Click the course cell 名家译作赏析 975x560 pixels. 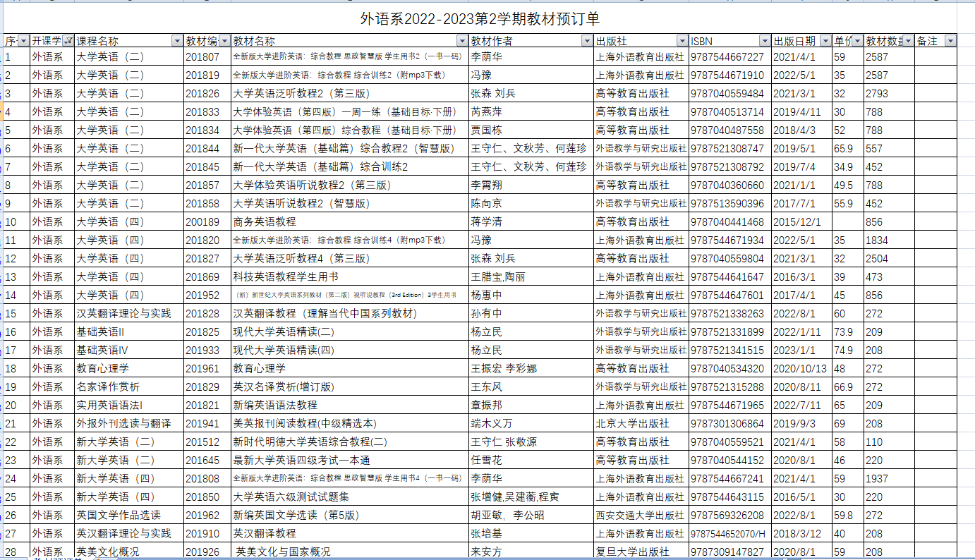[129, 386]
